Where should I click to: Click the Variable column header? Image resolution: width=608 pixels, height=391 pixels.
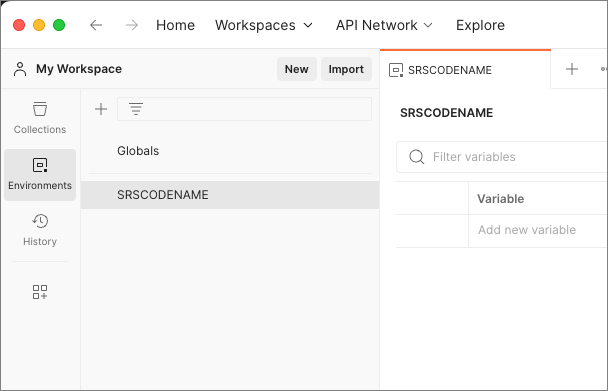pyautogui.click(x=501, y=199)
